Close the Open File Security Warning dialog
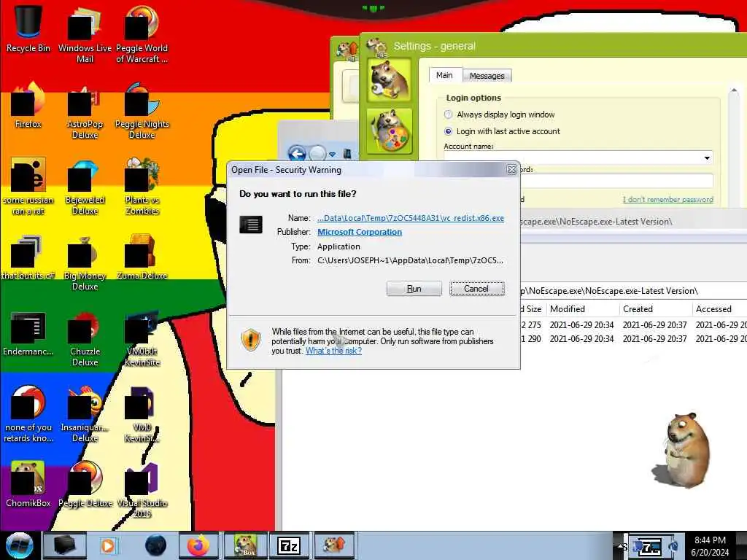This screenshot has height=560, width=747. click(x=511, y=169)
